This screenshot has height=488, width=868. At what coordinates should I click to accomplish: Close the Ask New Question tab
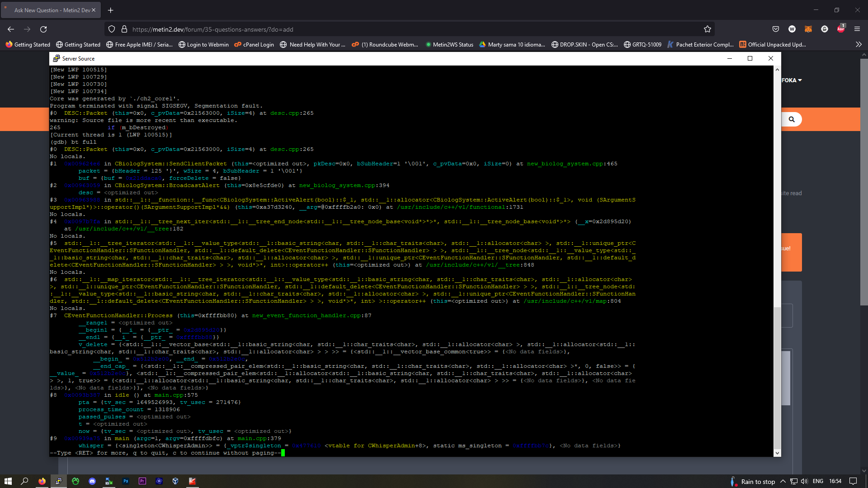click(94, 10)
